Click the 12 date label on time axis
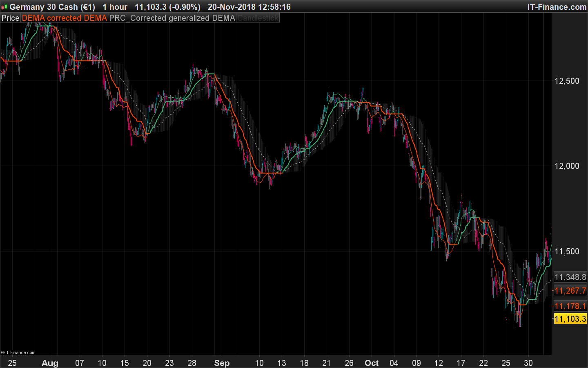This screenshot has width=588, height=368. coord(439,363)
